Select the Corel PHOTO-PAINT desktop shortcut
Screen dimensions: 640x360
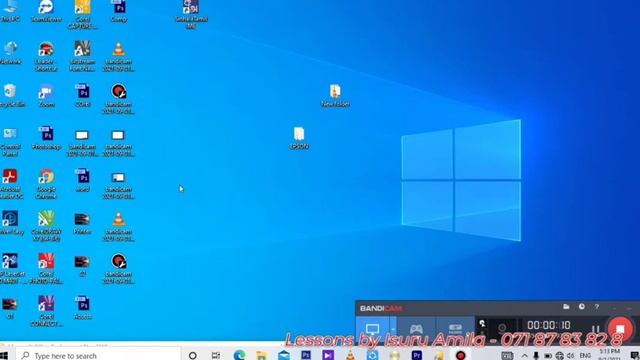[x=46, y=269]
